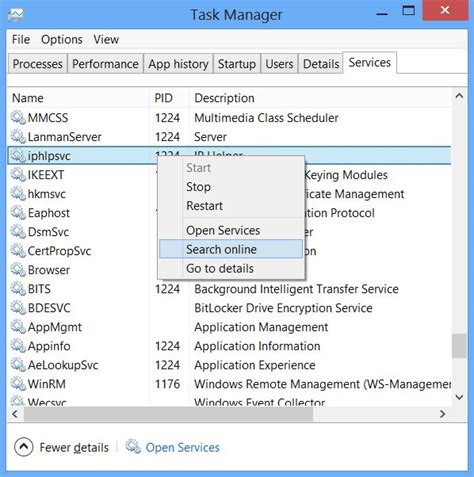Choose Open Services in the context menu

231,230
